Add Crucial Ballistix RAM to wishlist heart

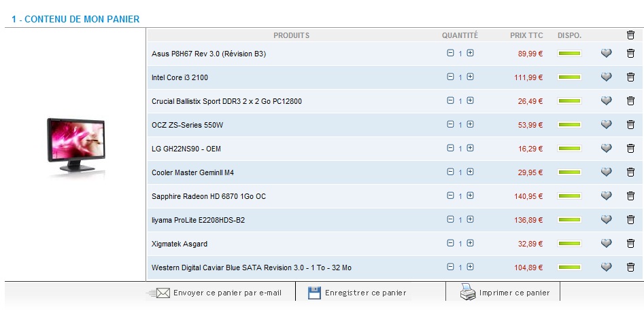606,101
